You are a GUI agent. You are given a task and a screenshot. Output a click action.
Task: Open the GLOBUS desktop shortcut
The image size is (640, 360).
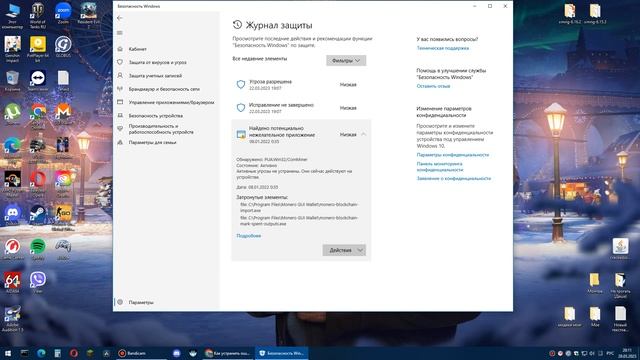[x=63, y=47]
